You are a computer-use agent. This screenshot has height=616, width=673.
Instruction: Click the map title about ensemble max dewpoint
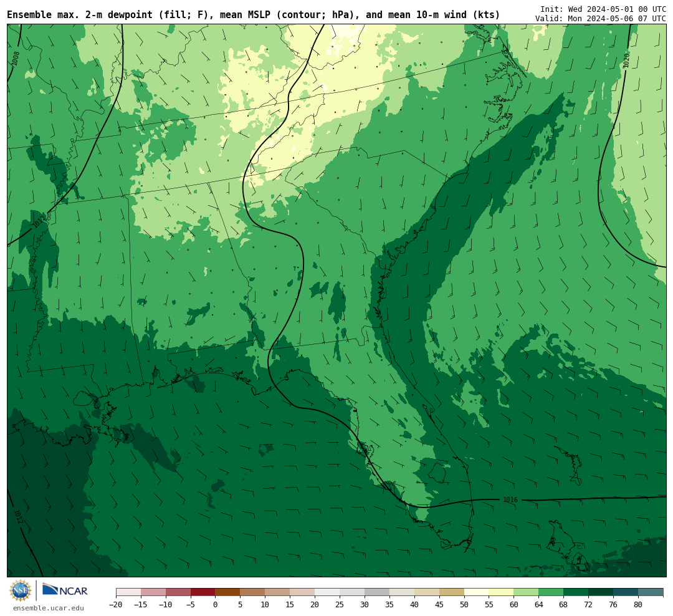253,14
